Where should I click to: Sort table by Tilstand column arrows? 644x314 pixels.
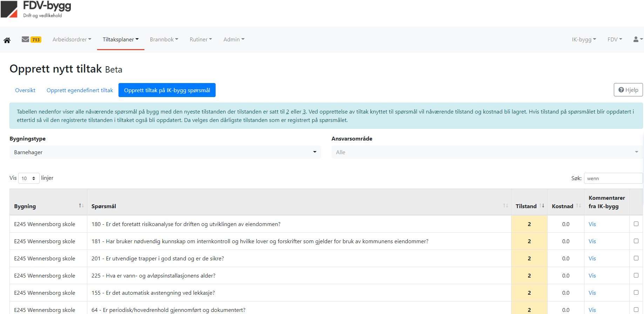pos(542,206)
